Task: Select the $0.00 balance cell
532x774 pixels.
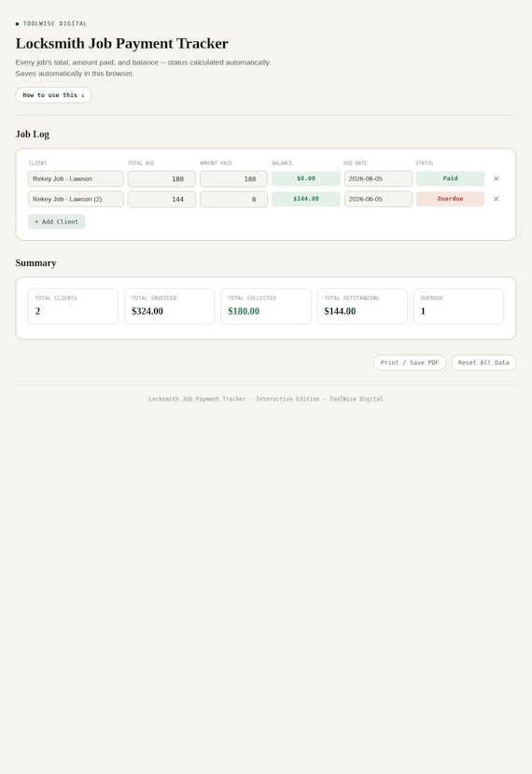Action: click(306, 178)
